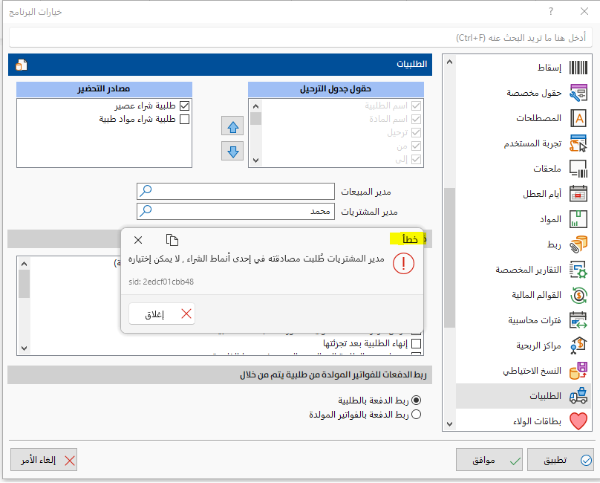Select the تجربة المستخدم icon

[x=578, y=144]
